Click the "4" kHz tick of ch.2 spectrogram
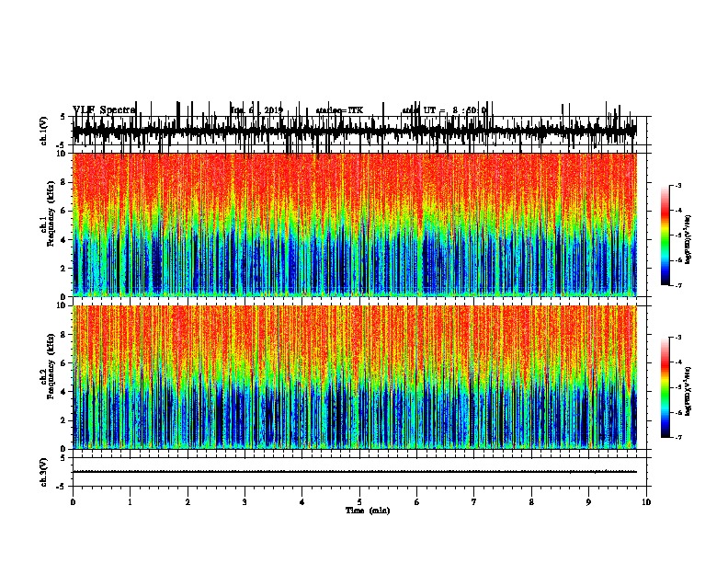This screenshot has width=728, height=563. [64, 392]
